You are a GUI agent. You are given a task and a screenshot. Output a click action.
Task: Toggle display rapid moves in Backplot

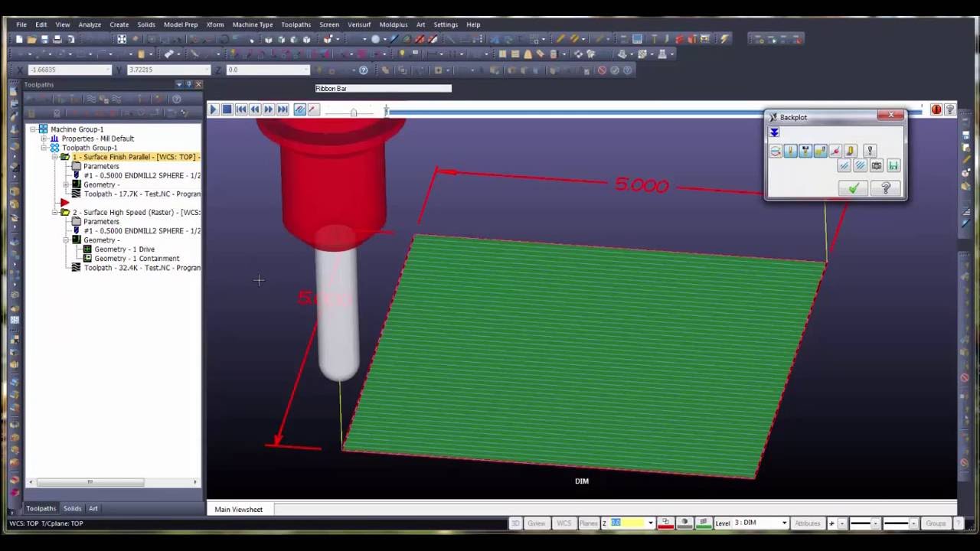tap(820, 151)
